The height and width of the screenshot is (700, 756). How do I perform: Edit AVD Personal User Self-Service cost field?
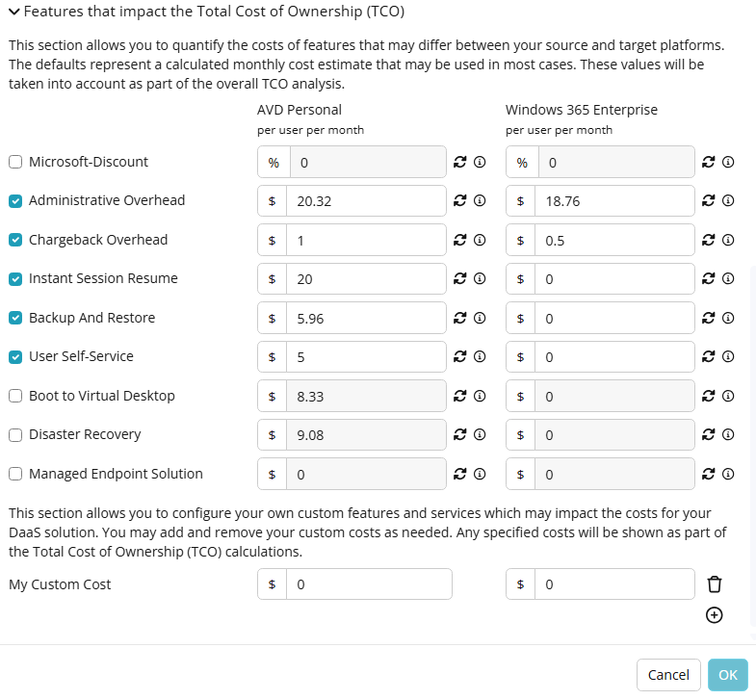click(x=366, y=357)
